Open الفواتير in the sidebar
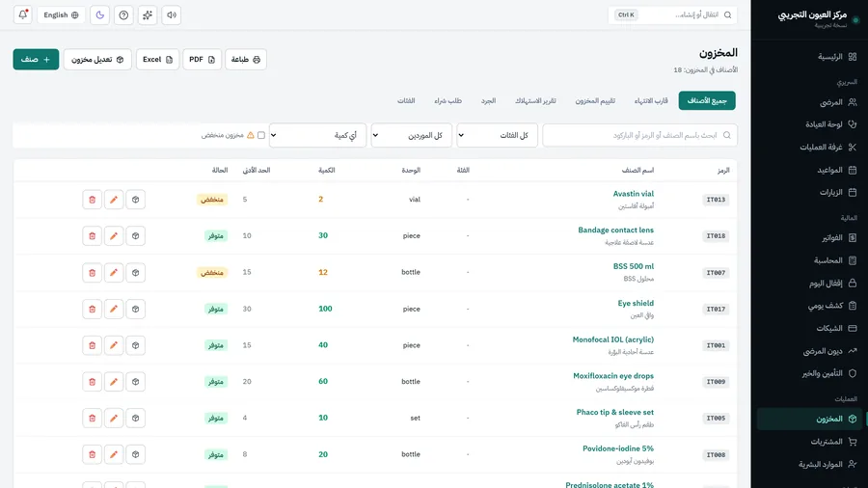 point(810,238)
